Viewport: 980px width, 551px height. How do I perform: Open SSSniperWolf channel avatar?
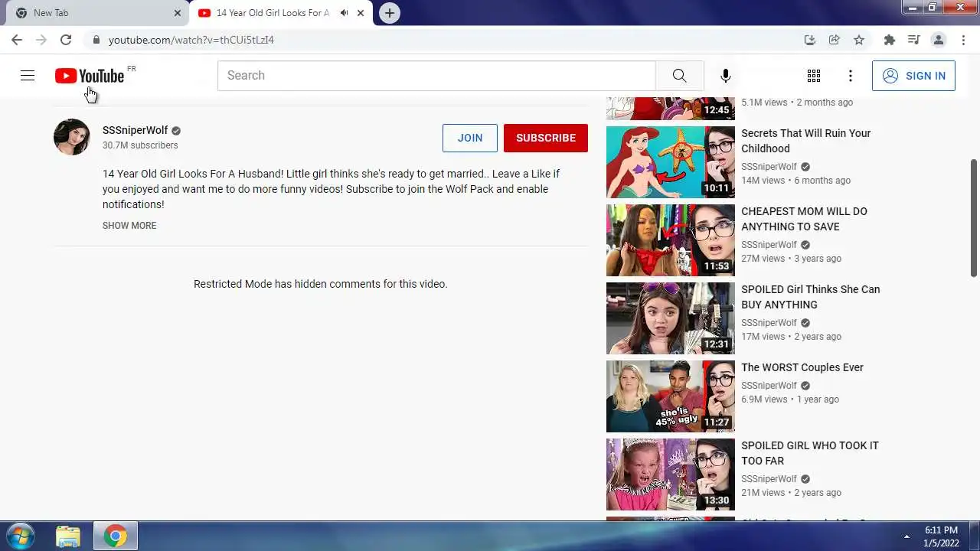coord(72,137)
